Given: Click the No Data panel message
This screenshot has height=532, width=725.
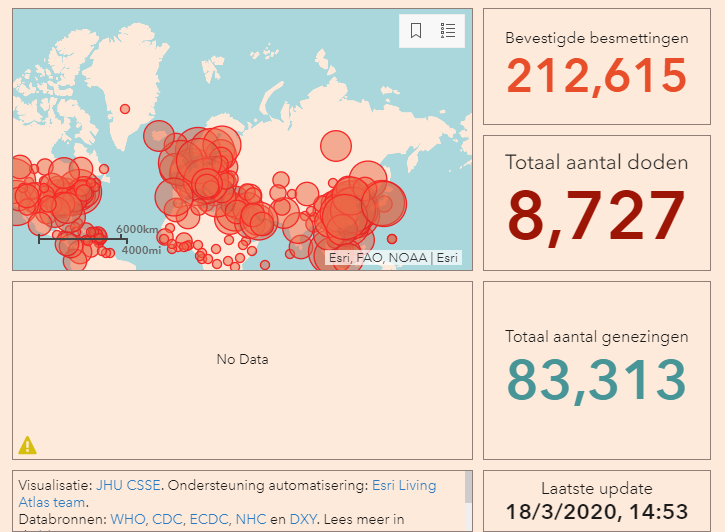Looking at the screenshot, I should pyautogui.click(x=242, y=359).
